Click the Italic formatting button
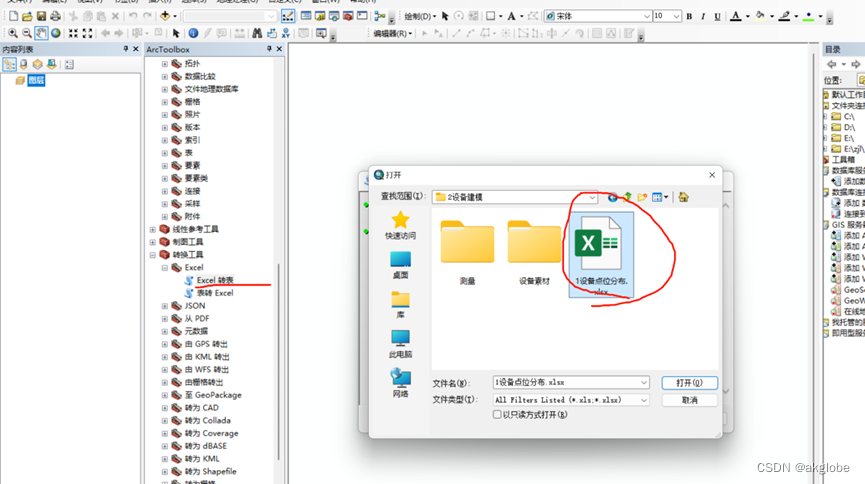Screen dimensions: 865x484 [x=703, y=17]
